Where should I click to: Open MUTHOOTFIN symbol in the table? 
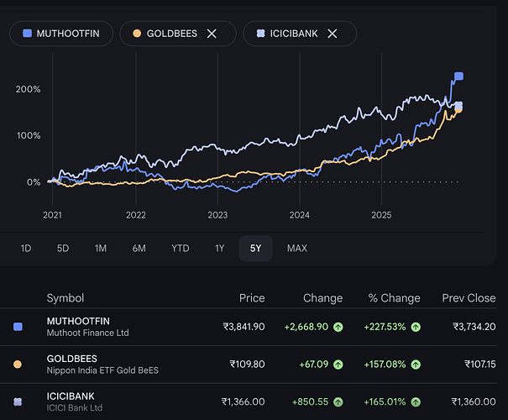[x=78, y=321]
